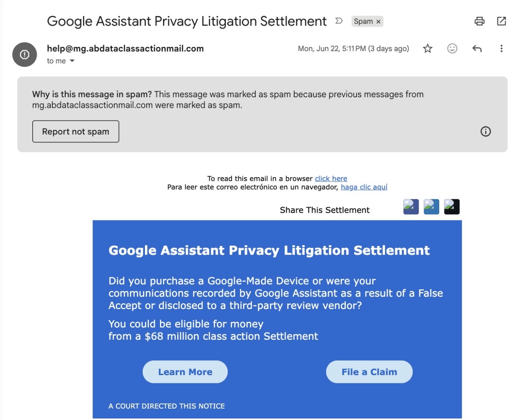520x420 pixels.
Task: Add emoji reaction to the email
Action: click(452, 48)
